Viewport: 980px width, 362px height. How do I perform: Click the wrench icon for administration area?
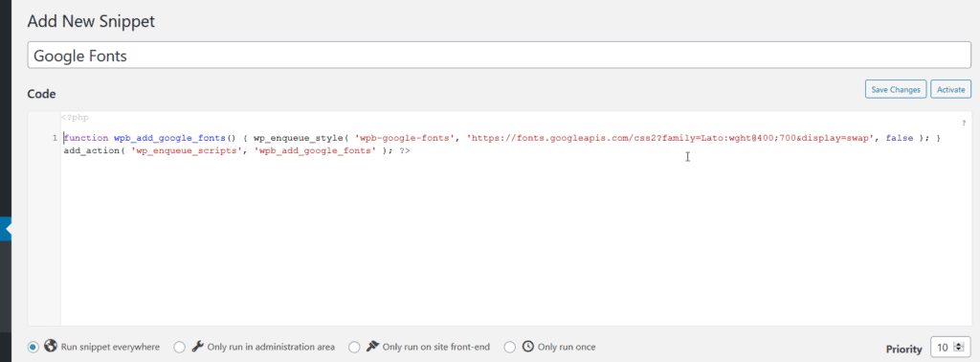point(197,346)
